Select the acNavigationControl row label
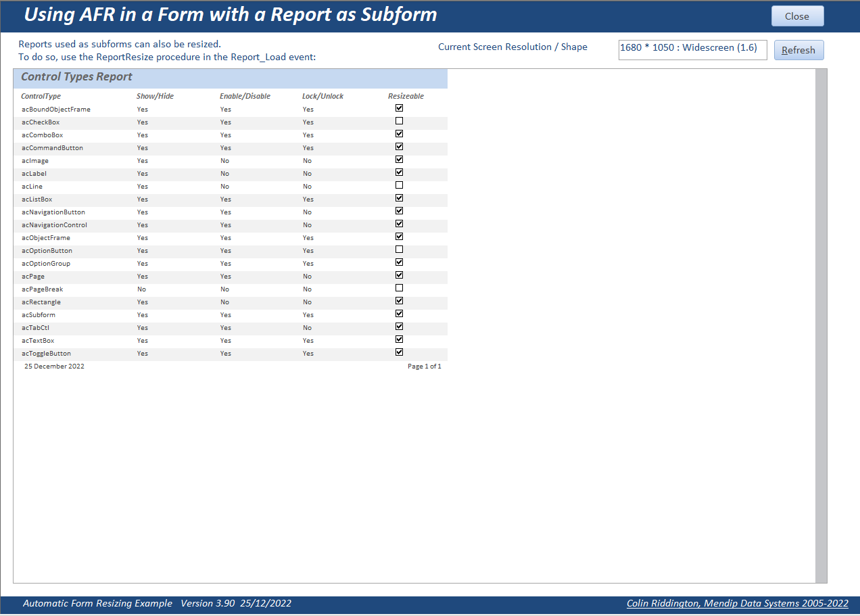 (54, 224)
